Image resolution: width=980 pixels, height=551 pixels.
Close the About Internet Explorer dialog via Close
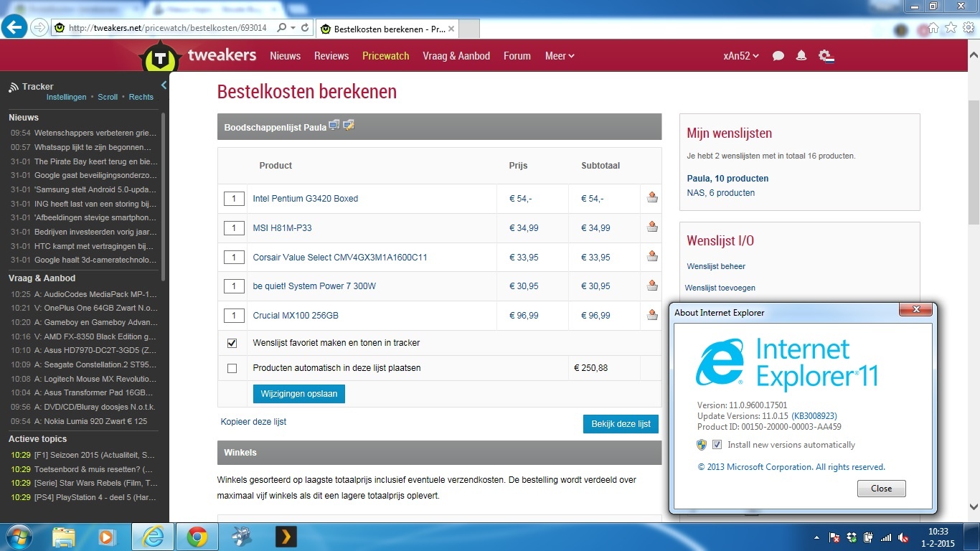click(x=881, y=489)
